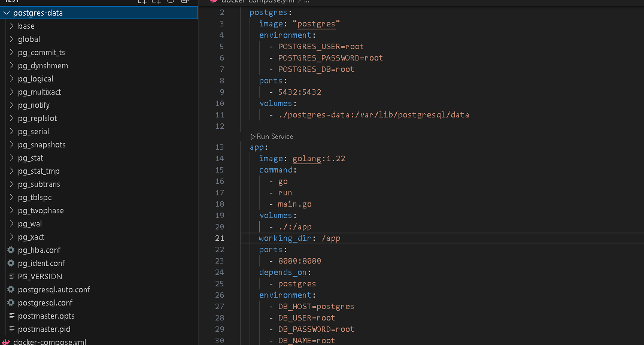644x345 pixels.
Task: Expand the pg_wal folder chevron
Action: click(11, 223)
